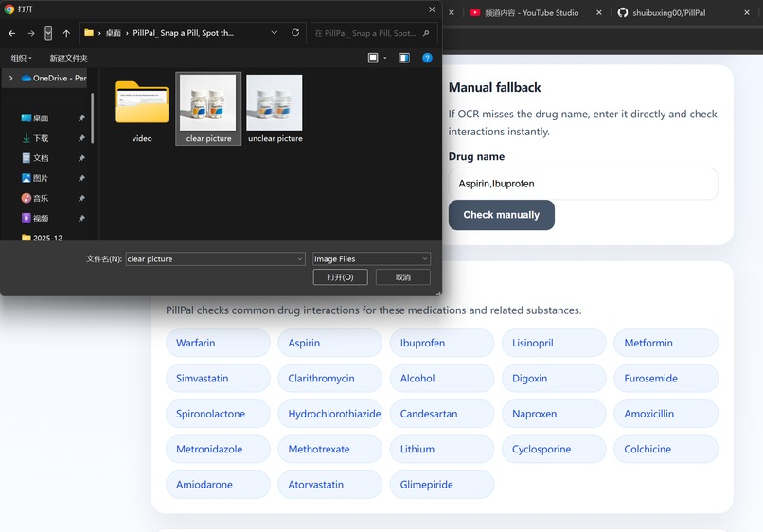Select the clear picture thumbnail

[208, 109]
